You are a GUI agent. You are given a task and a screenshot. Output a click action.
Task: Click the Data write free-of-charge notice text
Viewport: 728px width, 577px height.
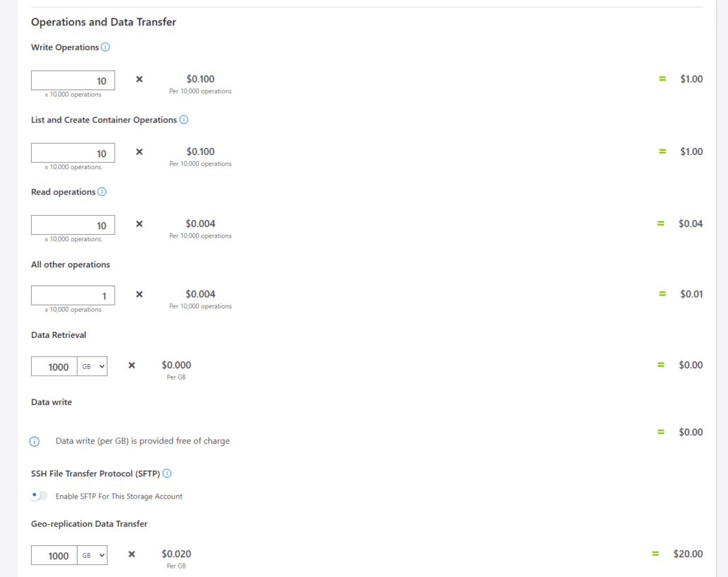tap(142, 441)
